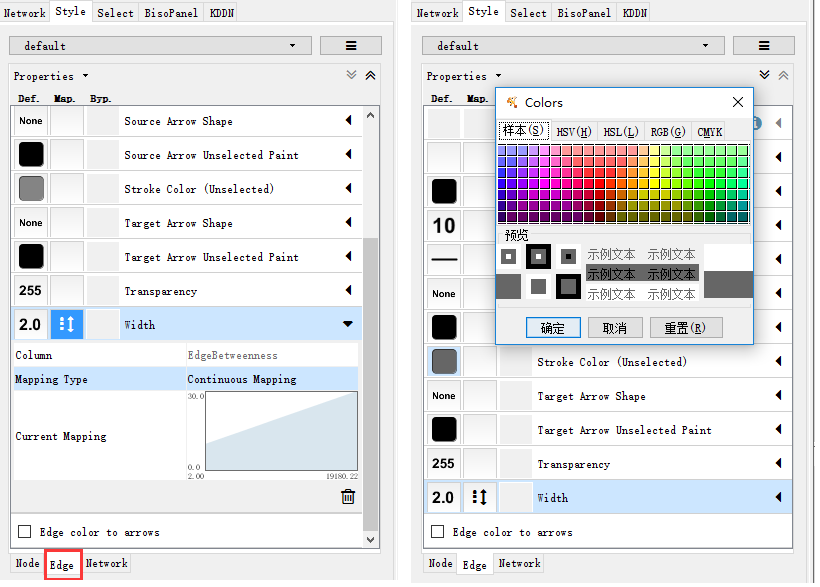Expand Transparency row in left panel
Image resolution: width=820 pixels, height=587 pixels.
point(349,290)
